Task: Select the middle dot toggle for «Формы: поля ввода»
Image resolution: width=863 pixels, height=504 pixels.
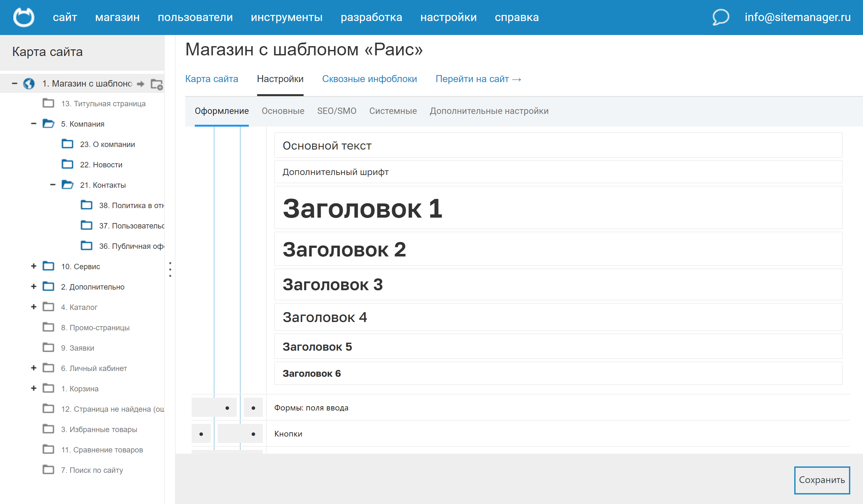Action: (x=227, y=408)
